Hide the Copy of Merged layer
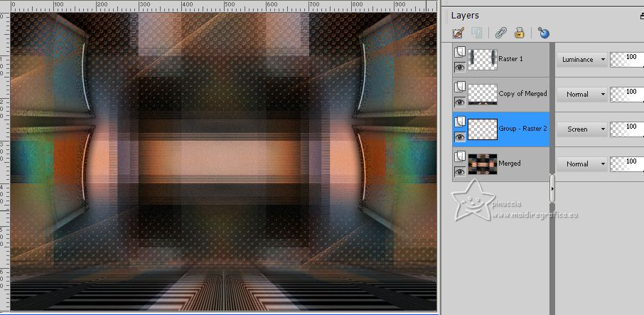The height and width of the screenshot is (315, 644). coord(460,102)
